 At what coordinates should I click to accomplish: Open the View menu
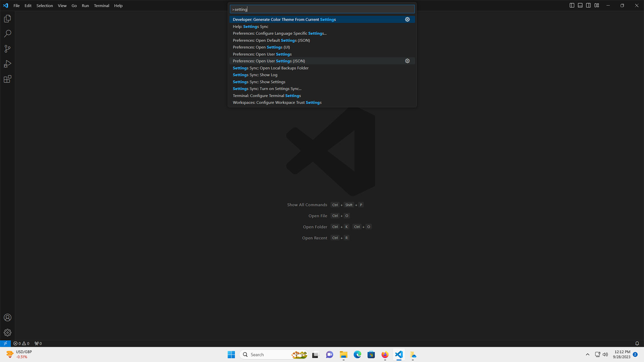point(62,5)
